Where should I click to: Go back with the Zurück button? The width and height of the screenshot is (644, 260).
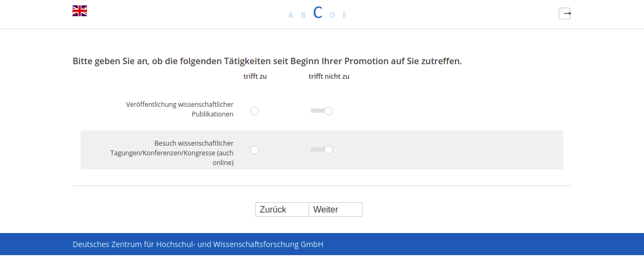(x=282, y=209)
